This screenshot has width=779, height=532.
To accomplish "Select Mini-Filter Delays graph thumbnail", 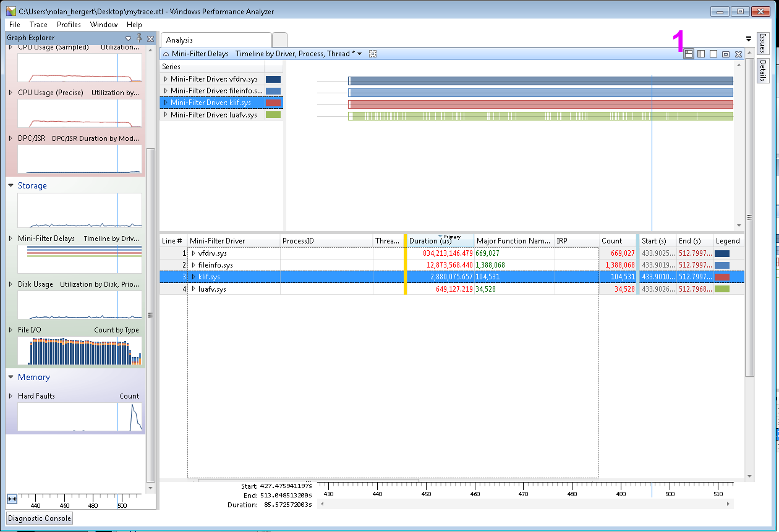I will click(x=80, y=259).
